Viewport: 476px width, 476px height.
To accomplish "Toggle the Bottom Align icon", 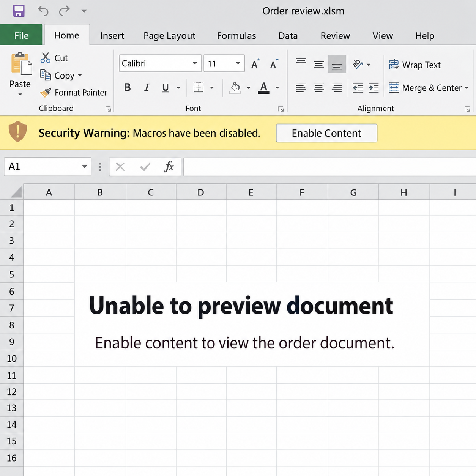I will point(337,64).
